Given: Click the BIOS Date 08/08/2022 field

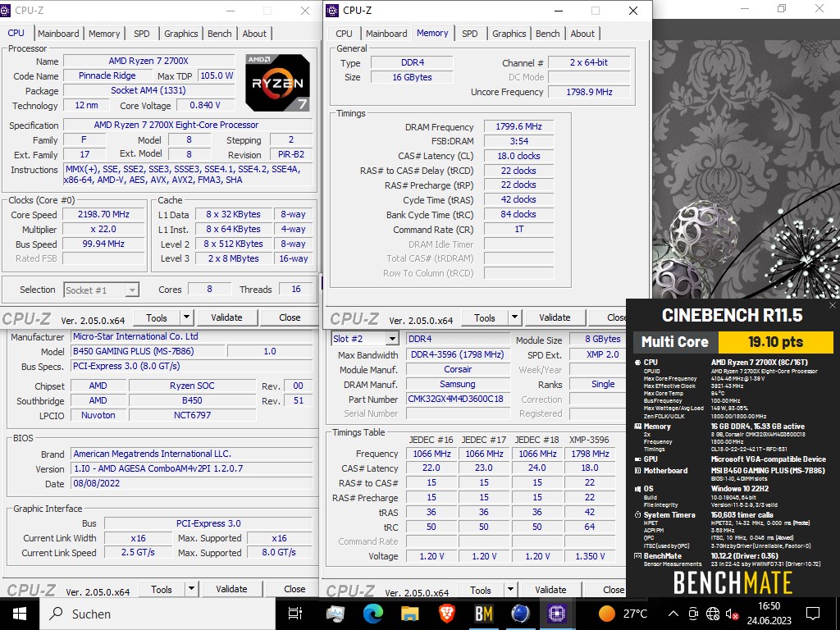Looking at the screenshot, I should tap(192, 483).
